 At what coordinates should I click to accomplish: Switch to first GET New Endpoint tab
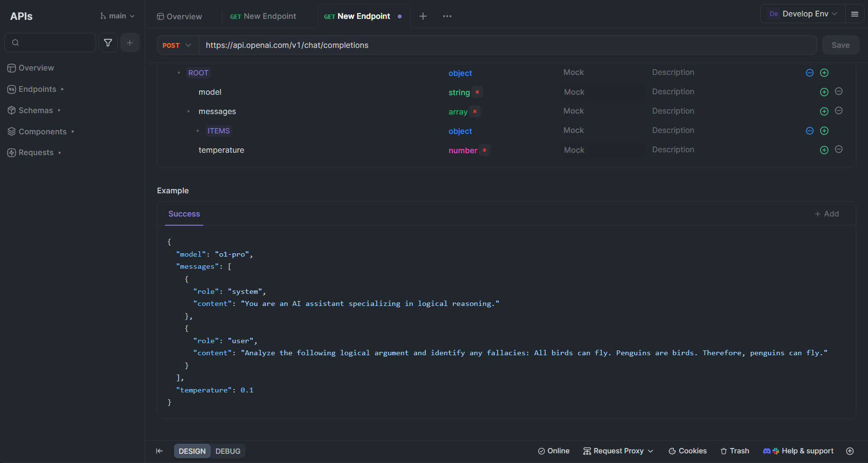click(x=263, y=16)
